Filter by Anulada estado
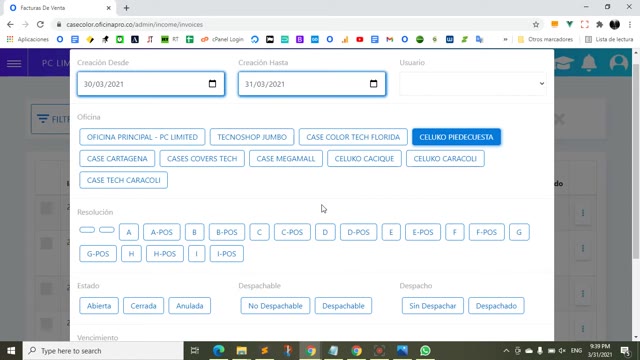This screenshot has height=360, width=640. [189, 306]
